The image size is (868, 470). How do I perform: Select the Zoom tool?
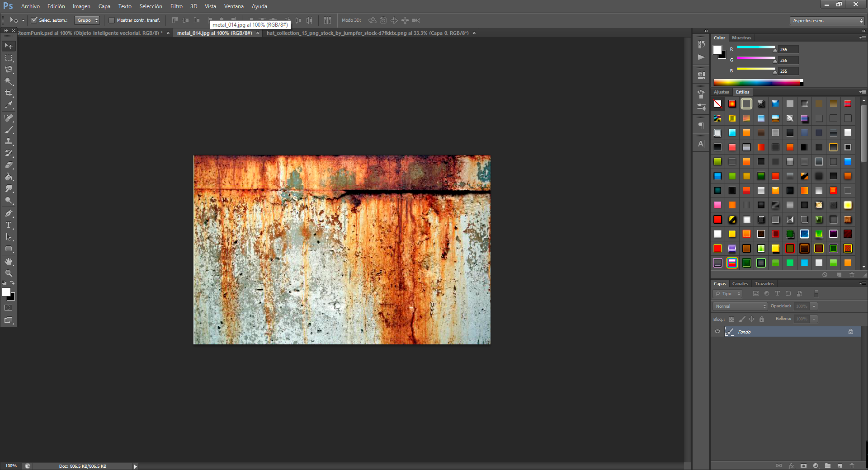9,273
